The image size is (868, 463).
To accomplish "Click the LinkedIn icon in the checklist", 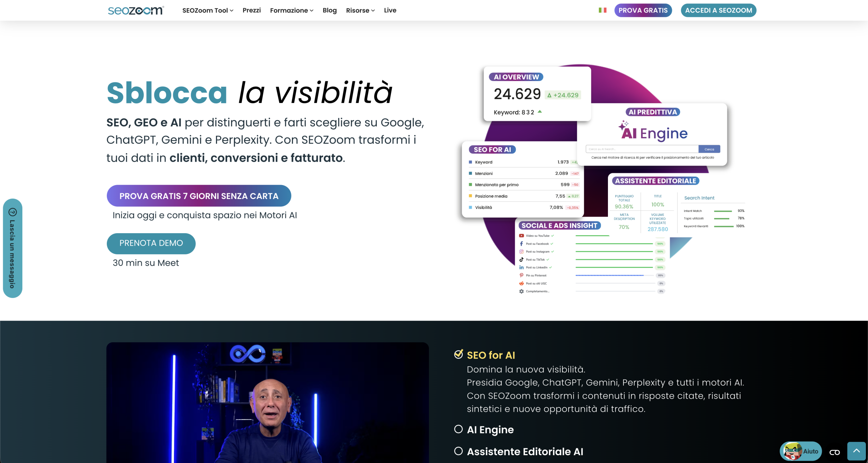I will [x=521, y=267].
